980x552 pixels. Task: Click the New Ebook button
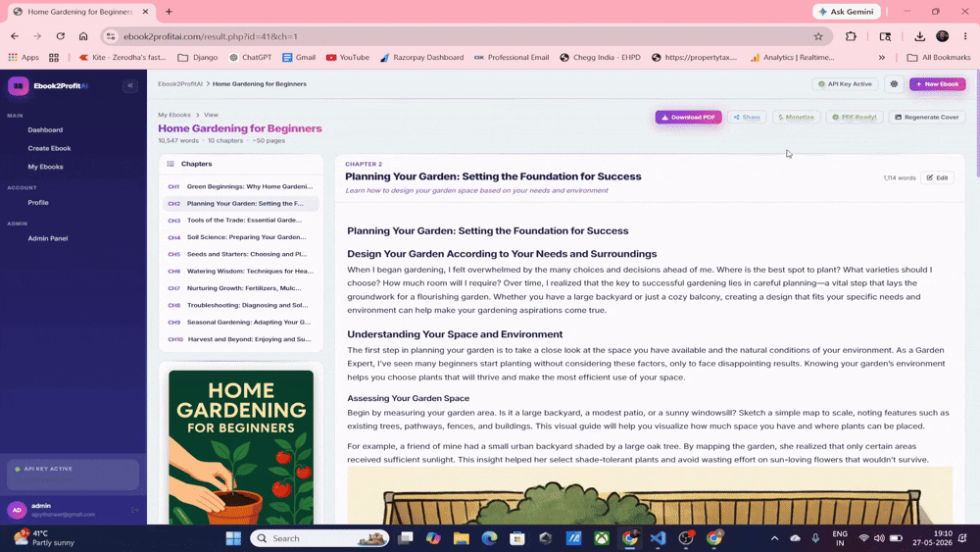(x=938, y=83)
